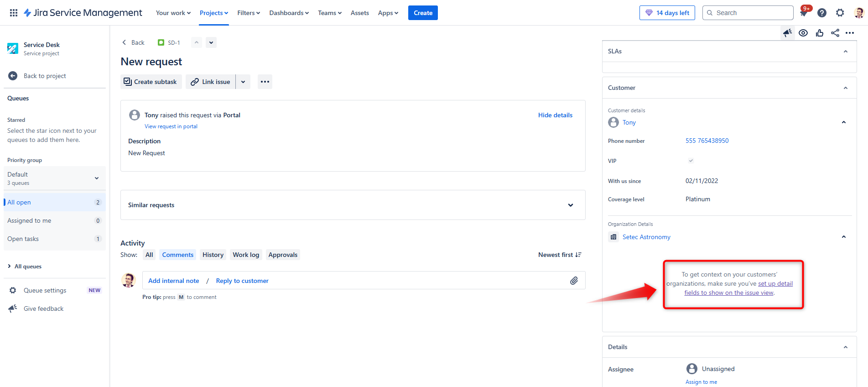Open more actions beside Link issue
868x387 pixels.
[265, 82]
